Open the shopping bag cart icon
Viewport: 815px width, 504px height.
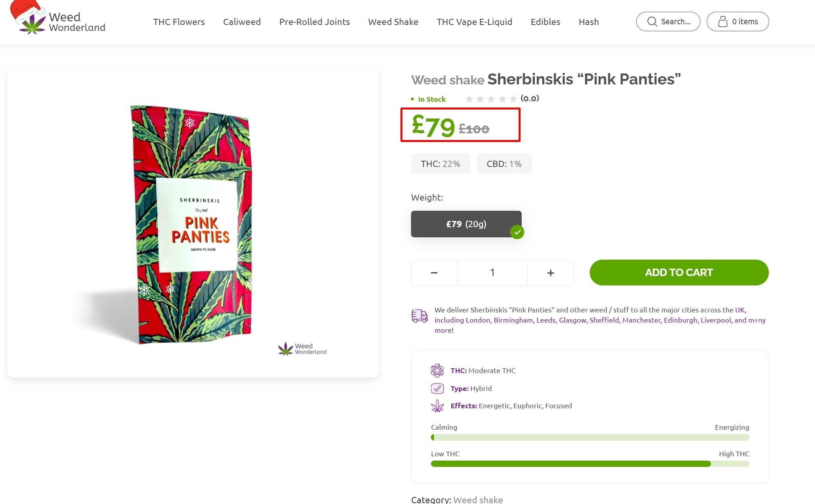point(723,22)
